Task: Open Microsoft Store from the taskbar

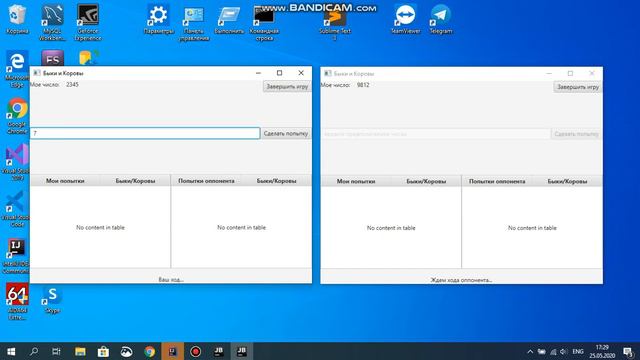Action: [103, 351]
